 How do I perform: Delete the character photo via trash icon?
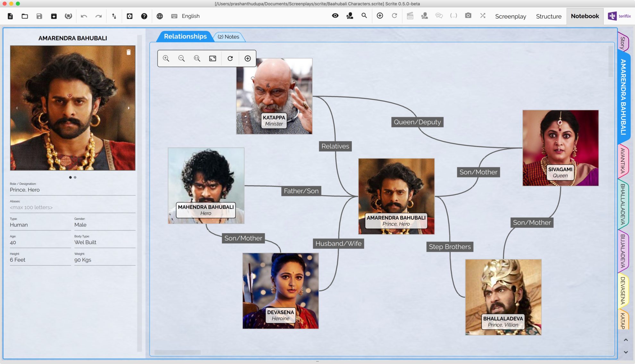click(x=129, y=52)
